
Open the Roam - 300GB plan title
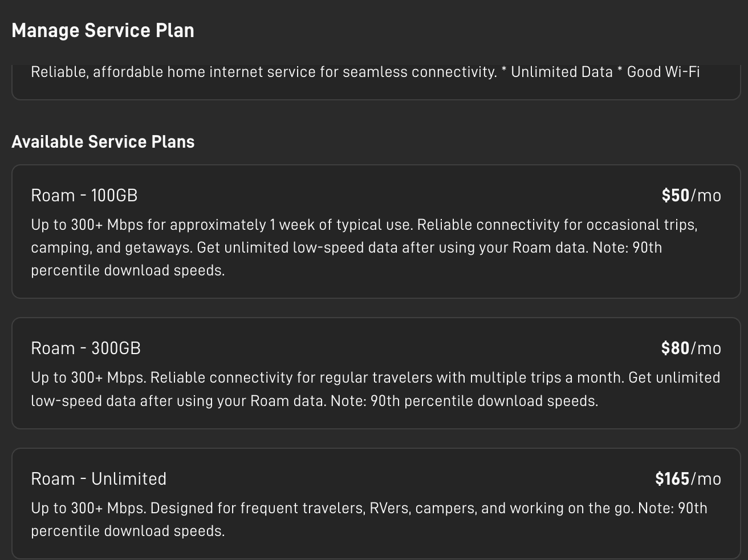pyautogui.click(x=86, y=348)
